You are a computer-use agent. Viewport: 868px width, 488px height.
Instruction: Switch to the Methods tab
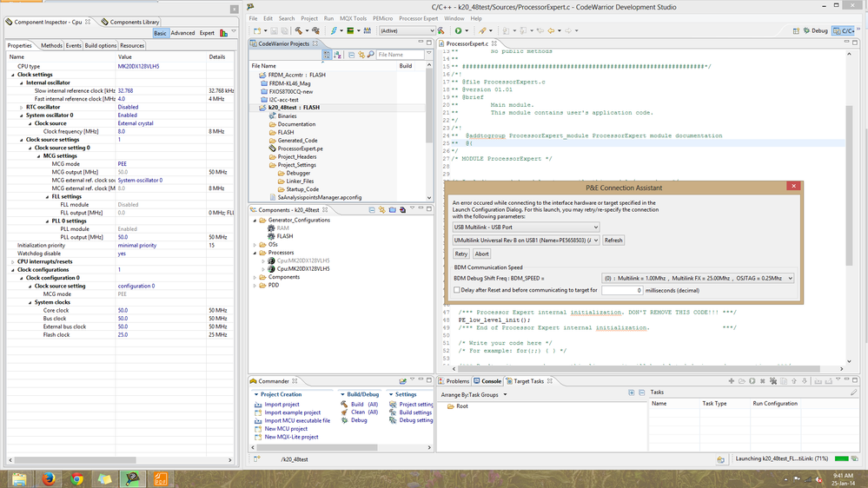coord(51,45)
